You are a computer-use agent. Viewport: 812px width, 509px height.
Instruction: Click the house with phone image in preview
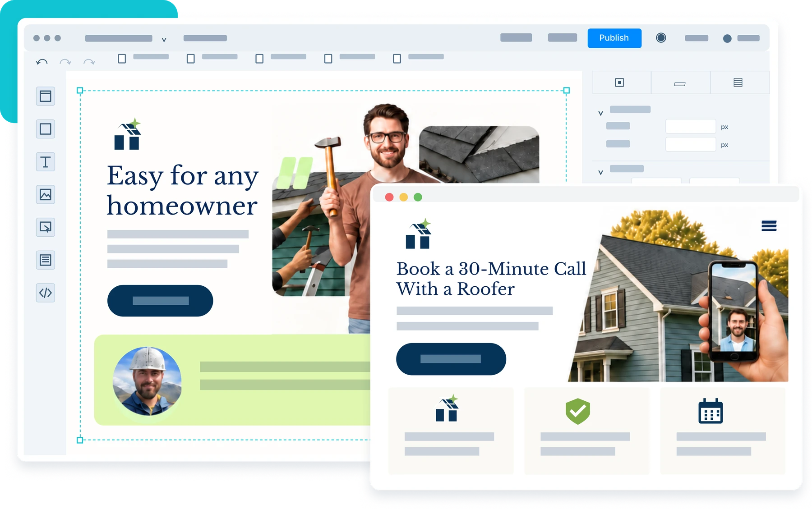[x=678, y=296]
